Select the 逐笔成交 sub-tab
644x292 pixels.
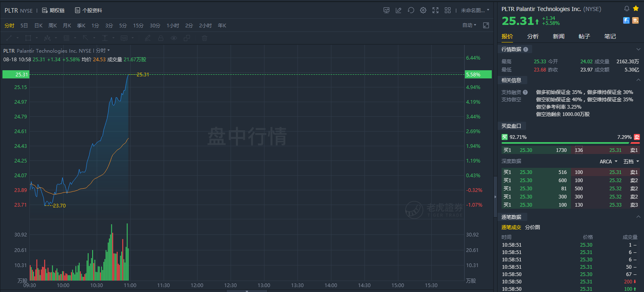point(511,227)
